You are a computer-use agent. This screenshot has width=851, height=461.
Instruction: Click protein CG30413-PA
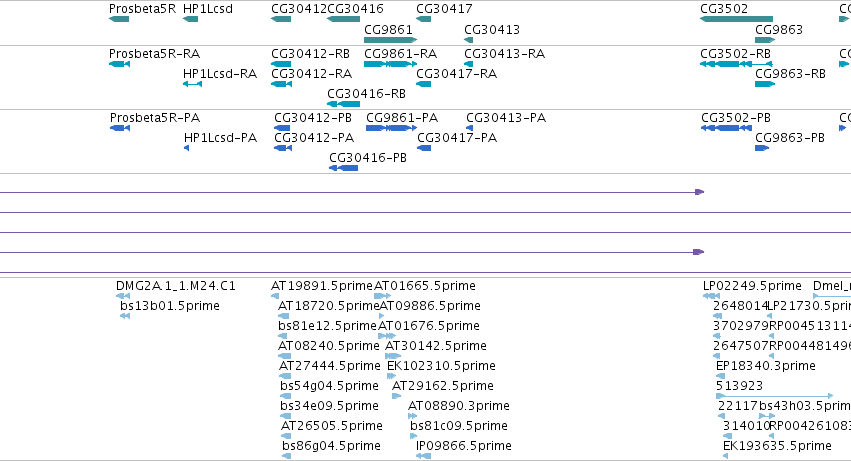tap(506, 118)
